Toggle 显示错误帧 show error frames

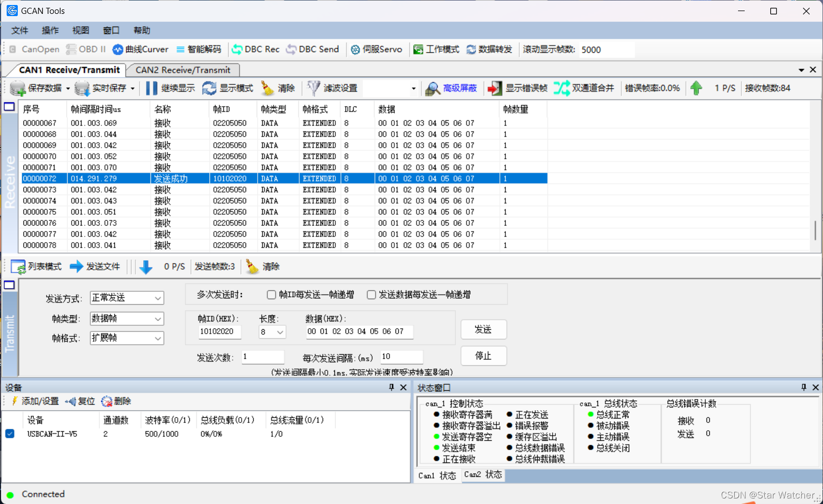(x=517, y=88)
